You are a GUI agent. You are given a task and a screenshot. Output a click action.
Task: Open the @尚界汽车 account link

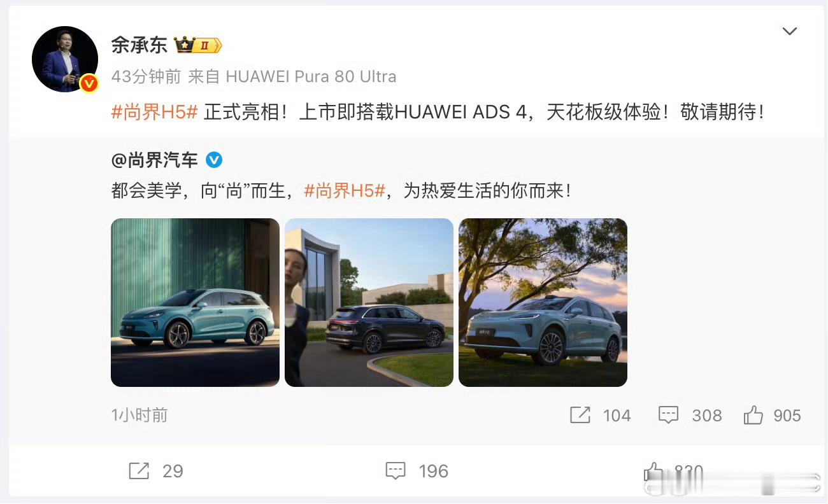click(x=155, y=160)
